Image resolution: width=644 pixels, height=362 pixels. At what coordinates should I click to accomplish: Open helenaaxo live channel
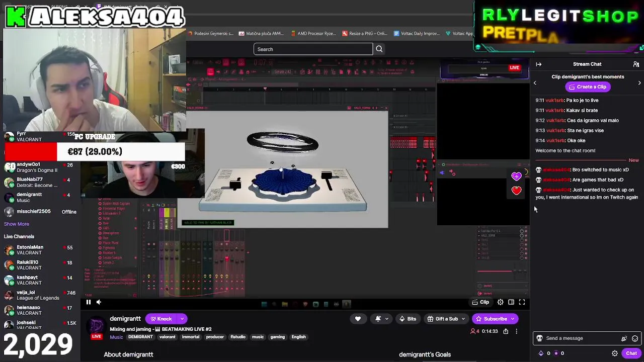[40, 310]
